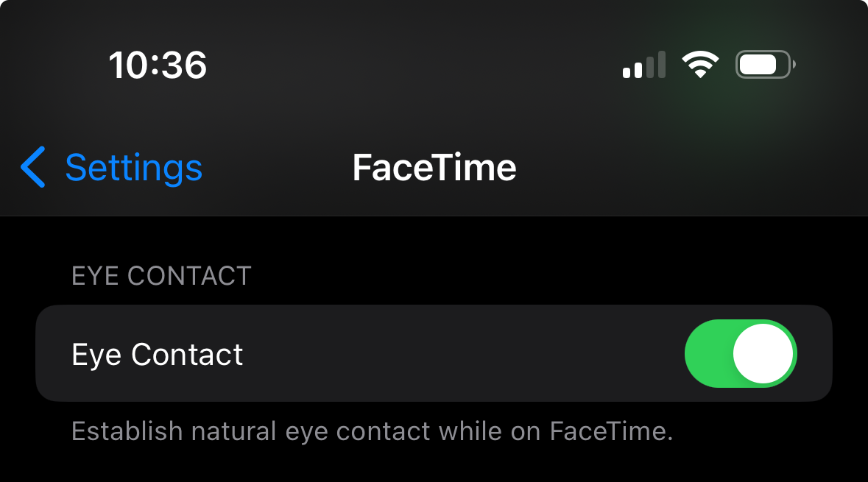Disable the Eye Contact switch
Viewport: 868px width, 482px height.
pyautogui.click(x=741, y=353)
